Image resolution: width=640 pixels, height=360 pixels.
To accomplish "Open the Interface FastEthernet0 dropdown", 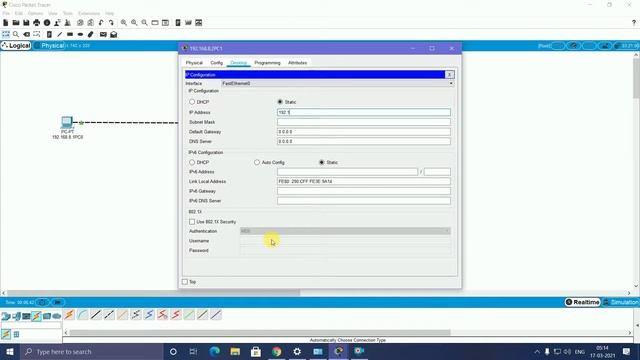I will 338,83.
